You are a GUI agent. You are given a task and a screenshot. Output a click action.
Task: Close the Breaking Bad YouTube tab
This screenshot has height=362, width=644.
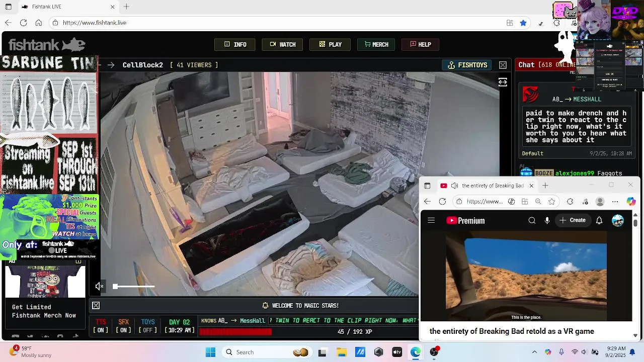(x=531, y=186)
